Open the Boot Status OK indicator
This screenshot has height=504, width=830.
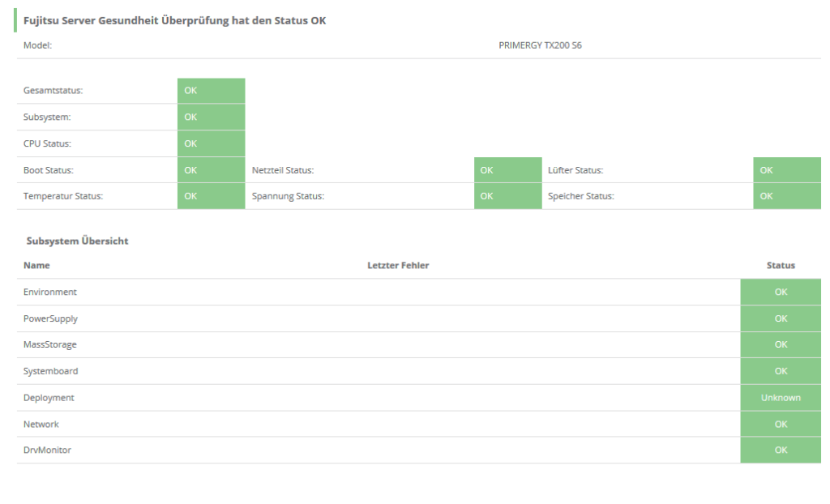pyautogui.click(x=210, y=169)
